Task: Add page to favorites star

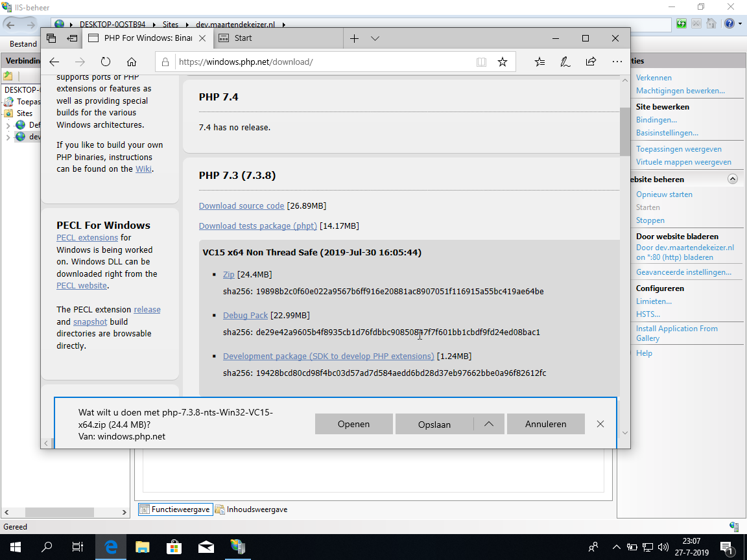Action: coord(502,62)
